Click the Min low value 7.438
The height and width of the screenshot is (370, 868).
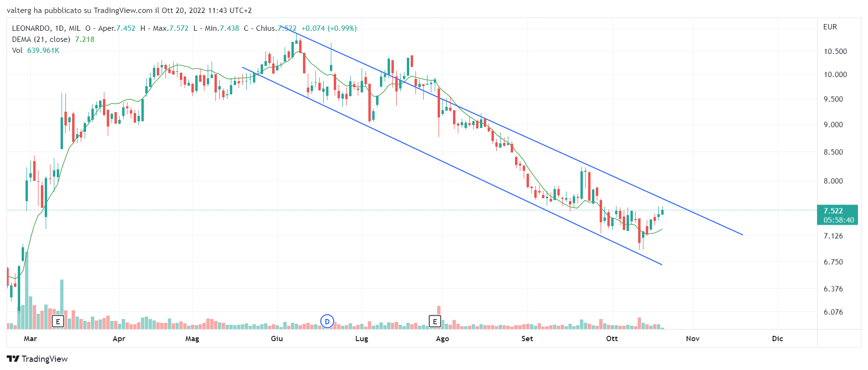pyautogui.click(x=229, y=28)
